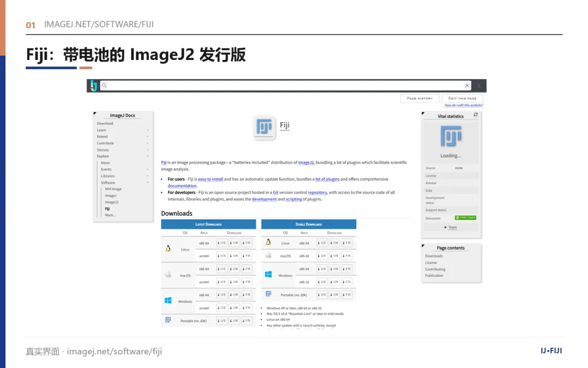
Task: Expand the Learn section arrow
Action: (x=148, y=130)
